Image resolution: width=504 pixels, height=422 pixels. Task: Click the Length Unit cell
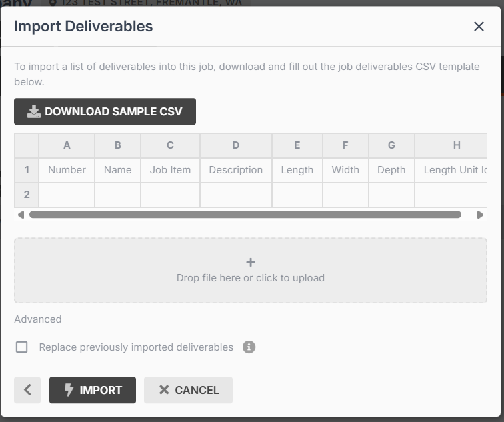tap(451, 170)
